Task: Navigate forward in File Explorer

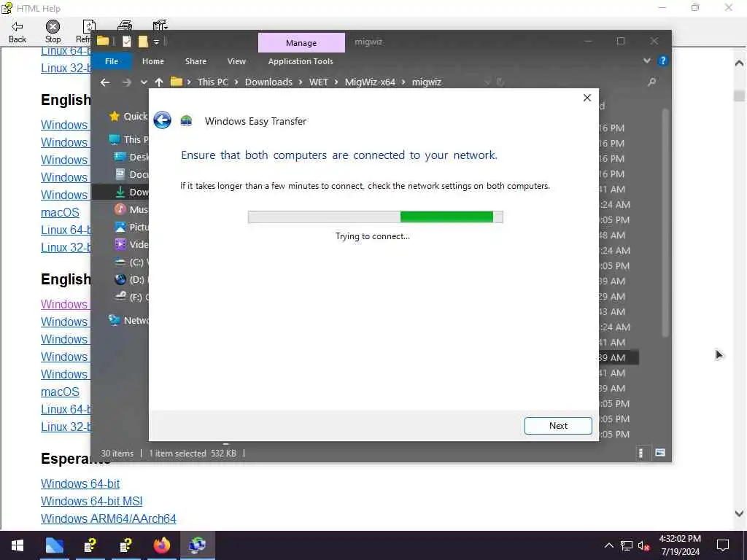Action: pyautogui.click(x=126, y=82)
